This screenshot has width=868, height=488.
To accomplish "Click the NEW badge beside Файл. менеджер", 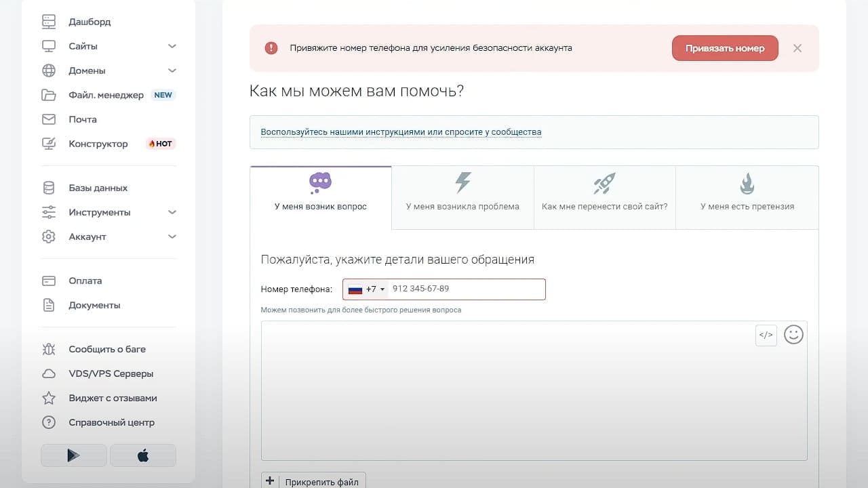I will coord(163,95).
